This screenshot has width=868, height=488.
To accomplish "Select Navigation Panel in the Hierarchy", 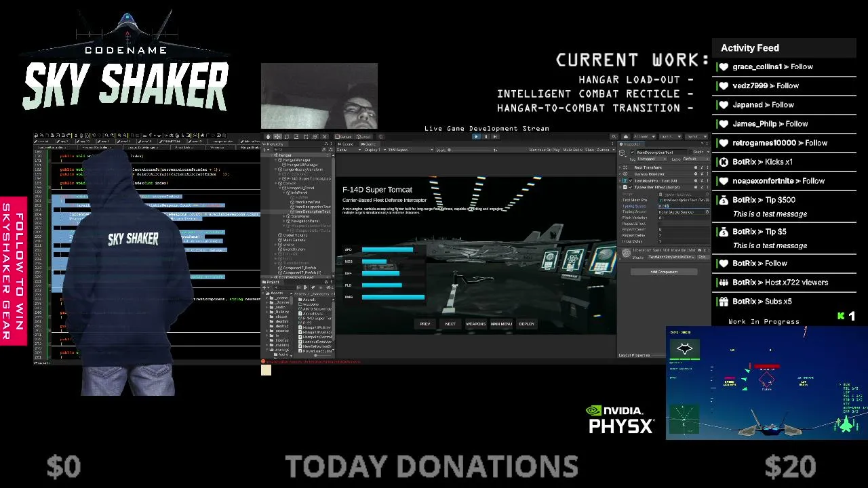I will [x=304, y=221].
